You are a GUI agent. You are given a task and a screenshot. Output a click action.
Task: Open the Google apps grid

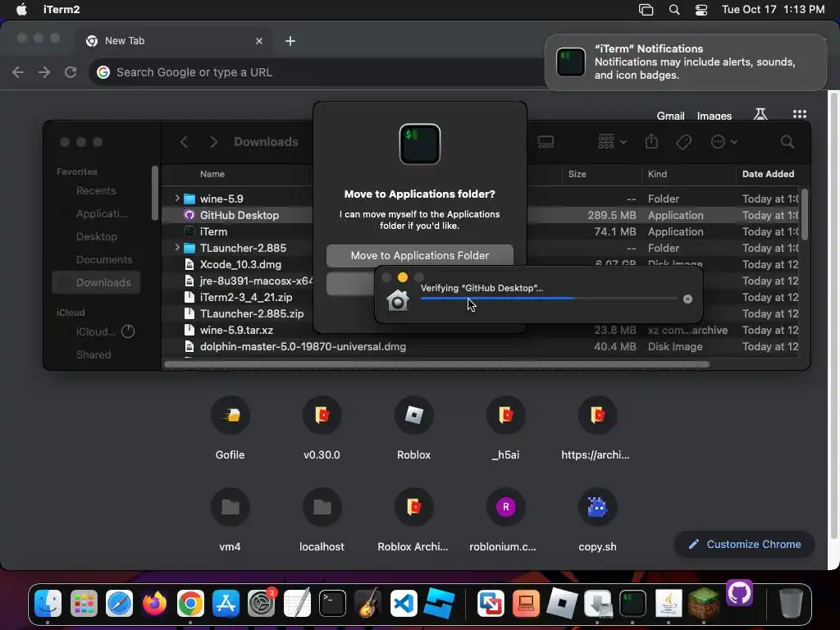tap(799, 114)
